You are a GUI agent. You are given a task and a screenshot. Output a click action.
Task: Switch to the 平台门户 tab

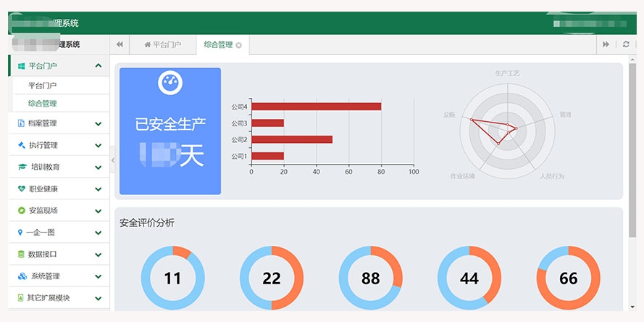coord(162,45)
